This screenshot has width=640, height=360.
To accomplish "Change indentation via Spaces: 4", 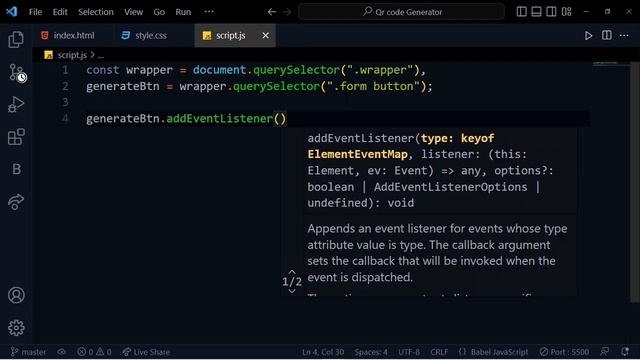I will (x=371, y=352).
